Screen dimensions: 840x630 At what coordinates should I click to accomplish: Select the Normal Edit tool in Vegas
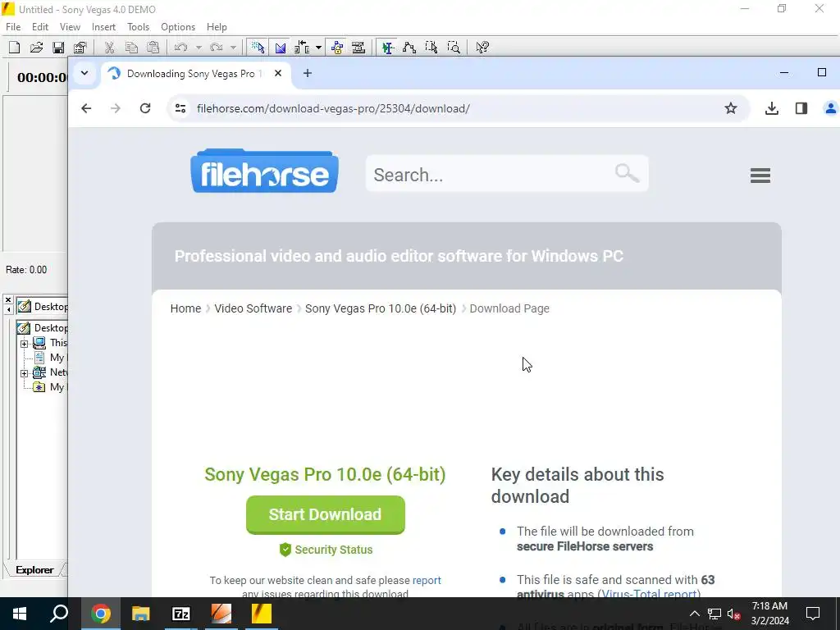[x=388, y=48]
